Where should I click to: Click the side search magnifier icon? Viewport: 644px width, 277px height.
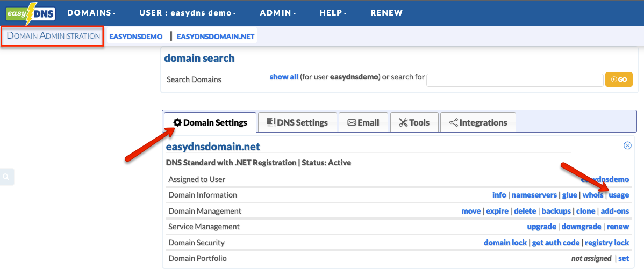(6, 177)
